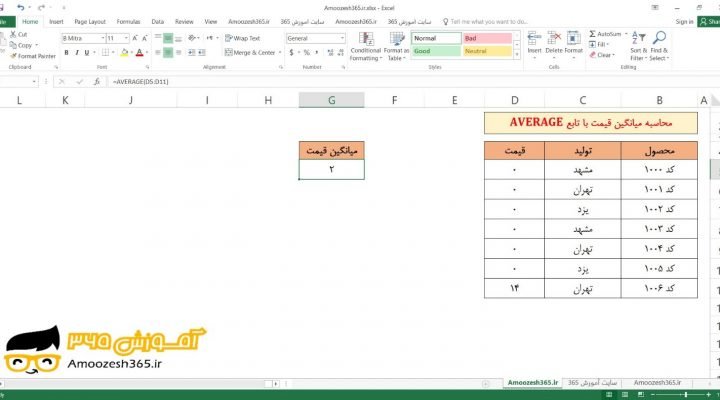This screenshot has width=720, height=400.
Task: Toggle Top Align
Action: [158, 38]
